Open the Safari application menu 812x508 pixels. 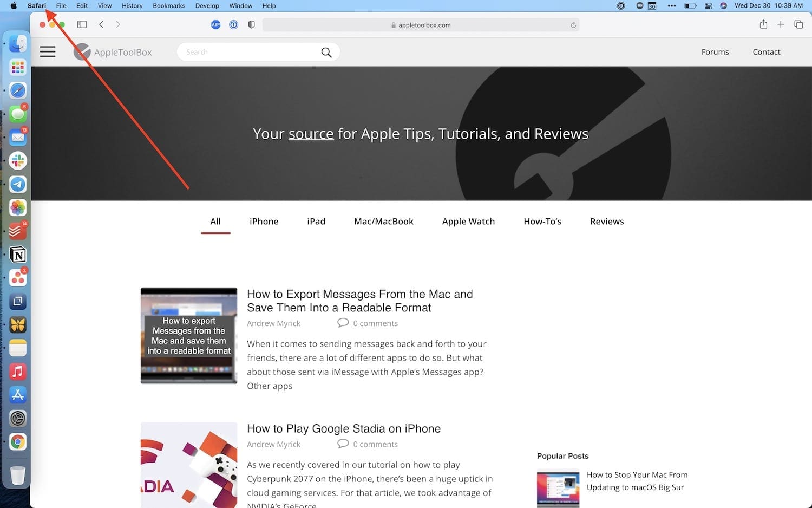(37, 6)
